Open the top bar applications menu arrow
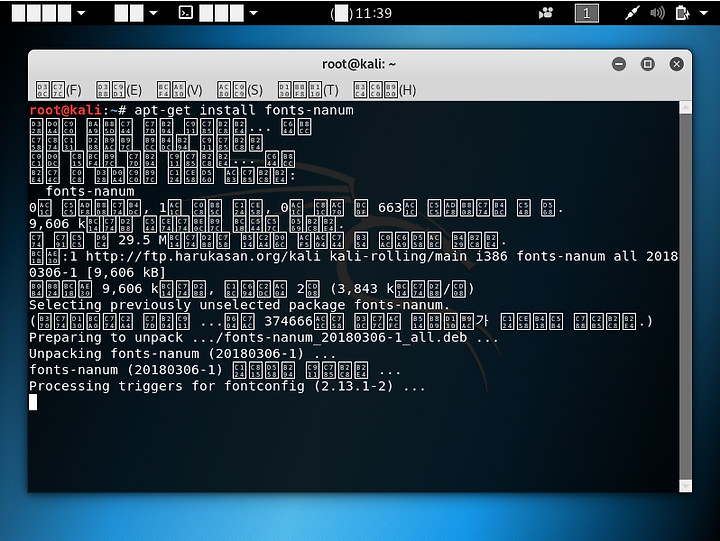Viewport: 720px width, 541px height. [x=81, y=13]
